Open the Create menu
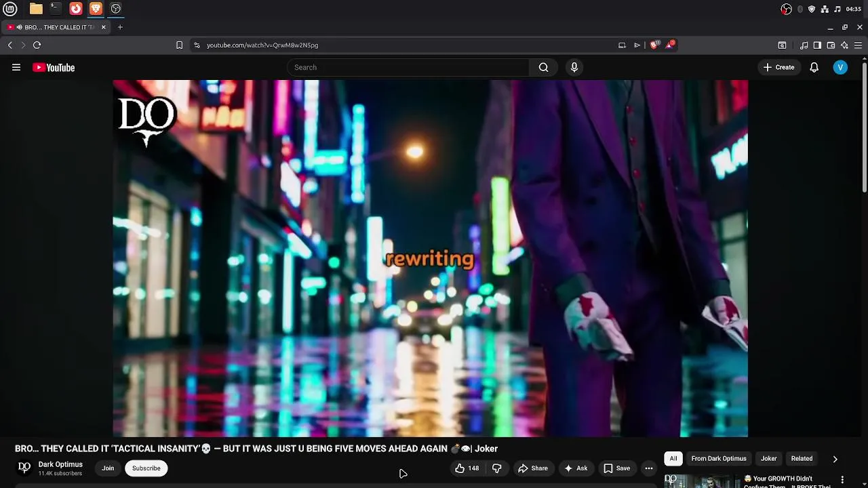The width and height of the screenshot is (868, 488). [x=778, y=67]
